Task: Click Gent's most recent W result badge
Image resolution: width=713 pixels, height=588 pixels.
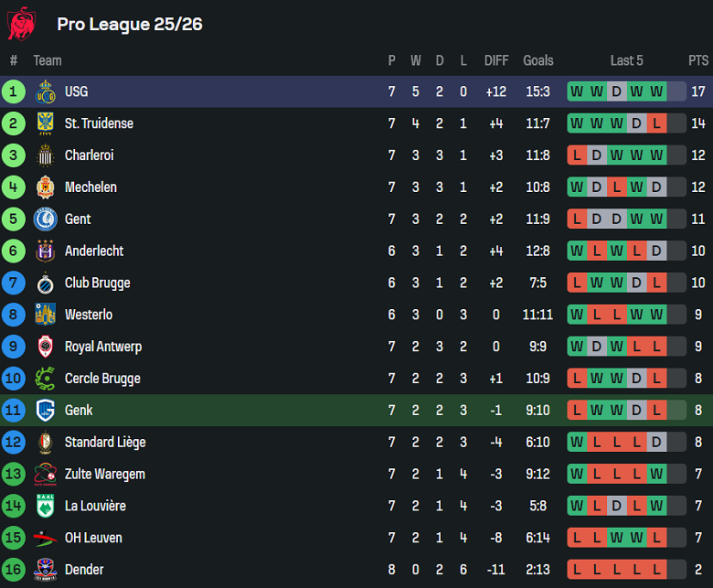Action: tap(656, 219)
